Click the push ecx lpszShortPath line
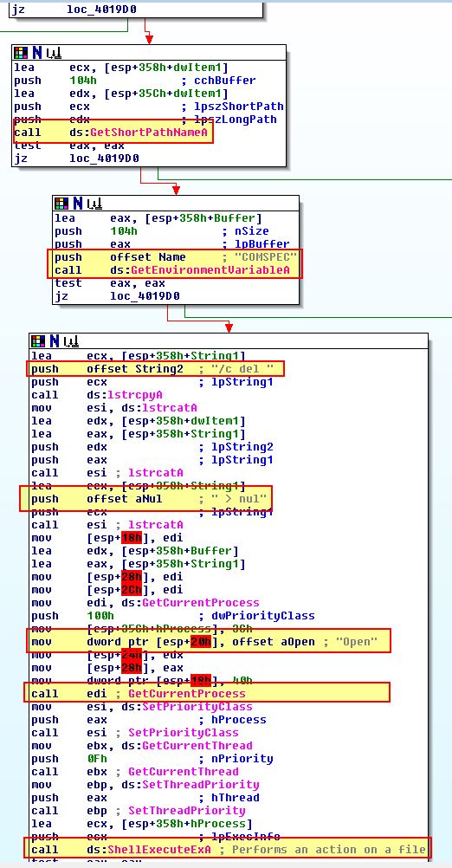This screenshot has height=868, width=452. [x=149, y=107]
